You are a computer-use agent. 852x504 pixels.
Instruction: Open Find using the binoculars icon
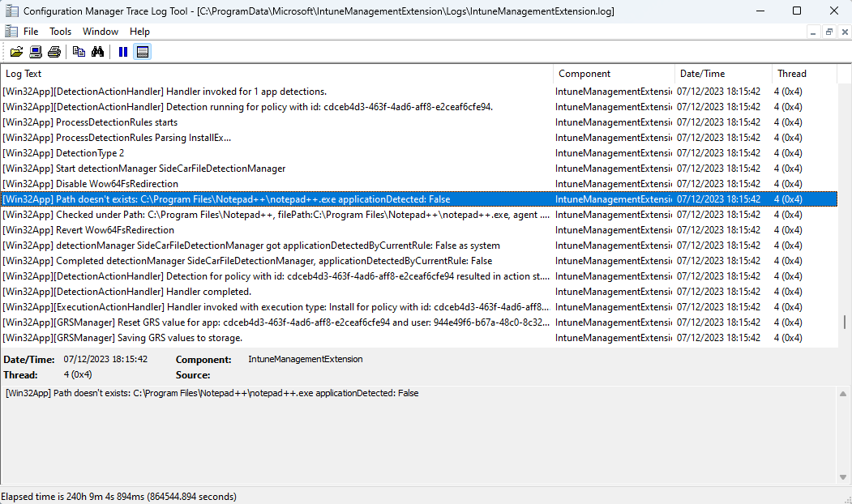coord(97,51)
